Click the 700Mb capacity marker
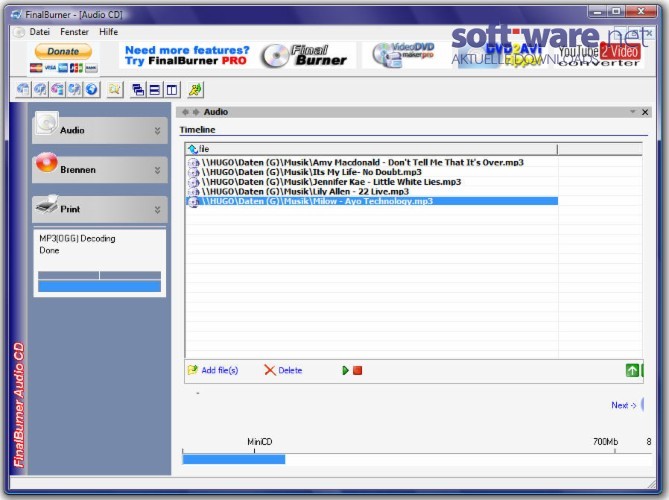Screen dimensions: 669x500 (605, 442)
